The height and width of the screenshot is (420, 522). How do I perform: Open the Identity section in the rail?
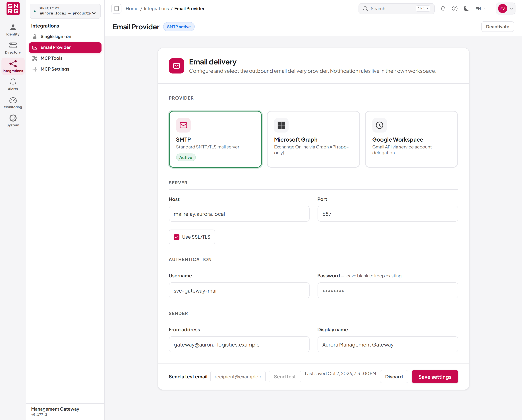pyautogui.click(x=13, y=30)
